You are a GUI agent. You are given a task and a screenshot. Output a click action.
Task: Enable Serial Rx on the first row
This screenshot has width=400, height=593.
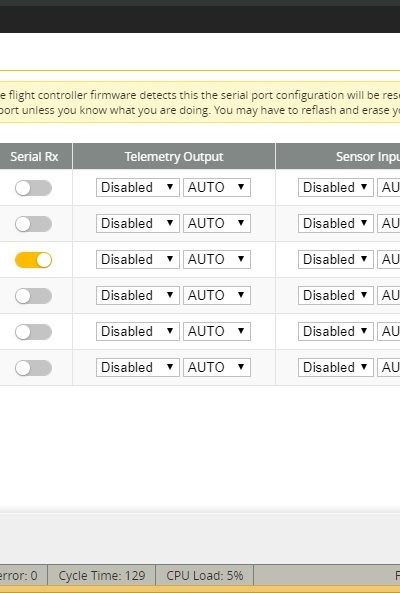33,188
